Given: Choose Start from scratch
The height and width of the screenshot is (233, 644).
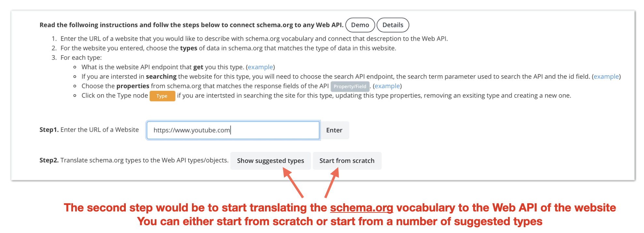Looking at the screenshot, I should (347, 161).
